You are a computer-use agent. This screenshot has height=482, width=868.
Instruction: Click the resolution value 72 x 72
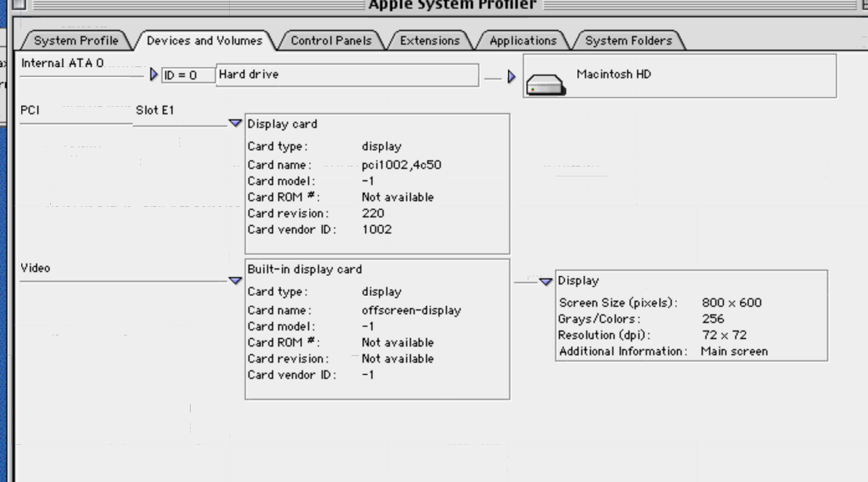[724, 335]
